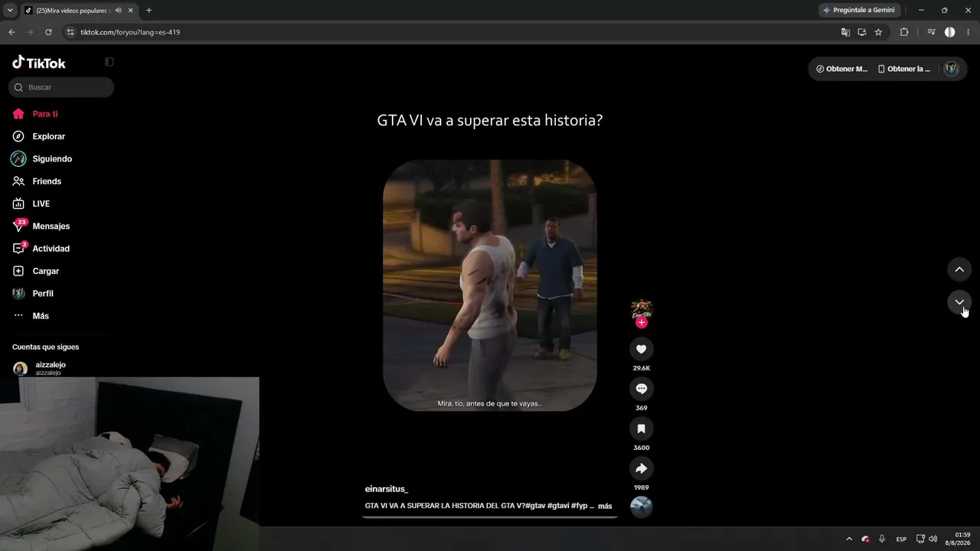Click the #gtav hashtag in caption

coord(535,506)
